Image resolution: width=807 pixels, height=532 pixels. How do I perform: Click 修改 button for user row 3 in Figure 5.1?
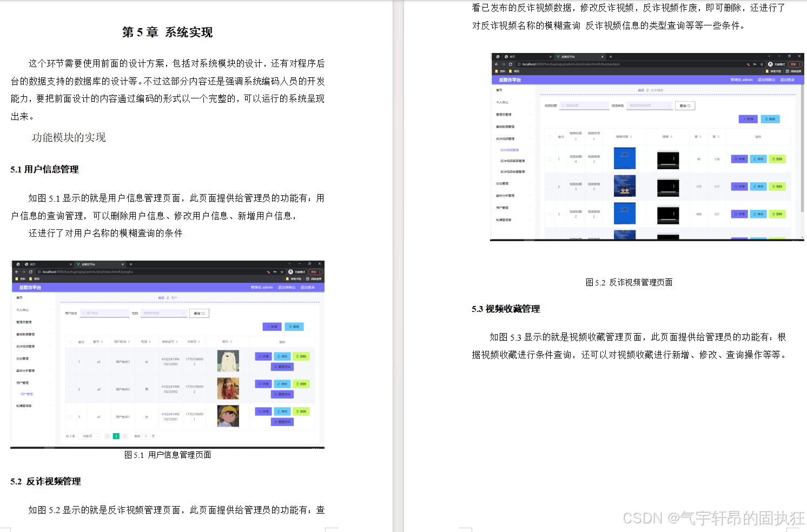point(282,411)
